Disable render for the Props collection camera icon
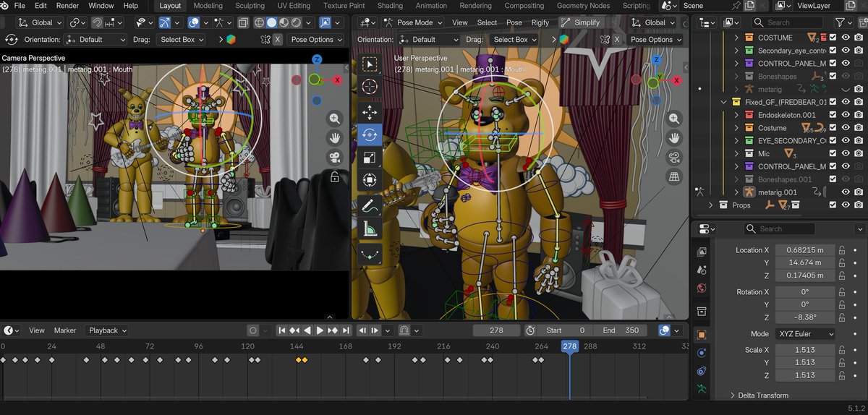 [858, 205]
